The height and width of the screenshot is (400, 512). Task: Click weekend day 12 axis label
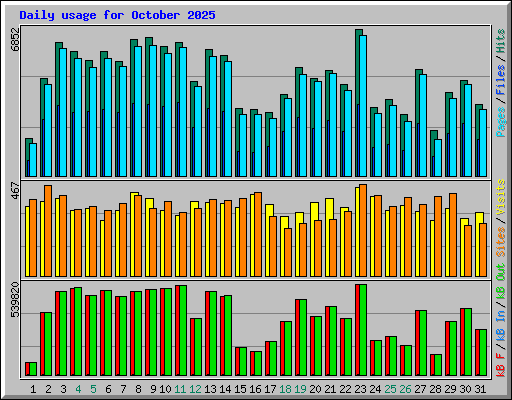[x=195, y=389]
